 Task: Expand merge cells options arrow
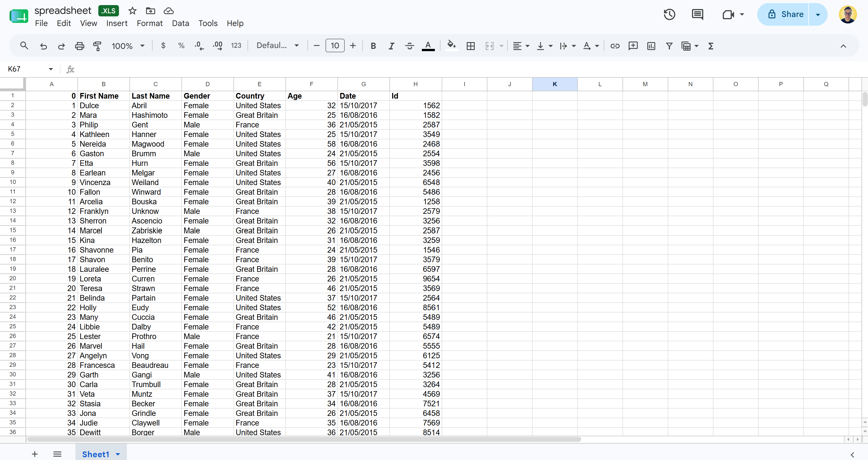coord(502,46)
